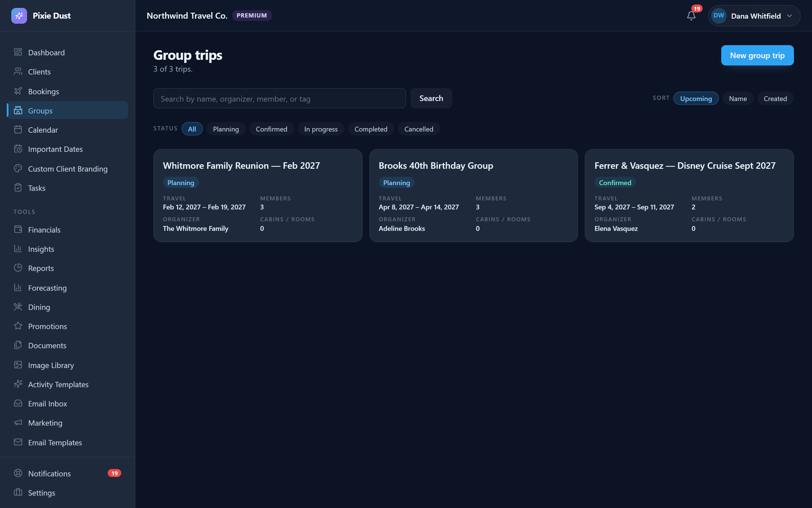Screen dimensions: 812x508
Task: Click travel dates Feb 12, 2027 – Feb 19, 2027
Action: click(x=204, y=207)
